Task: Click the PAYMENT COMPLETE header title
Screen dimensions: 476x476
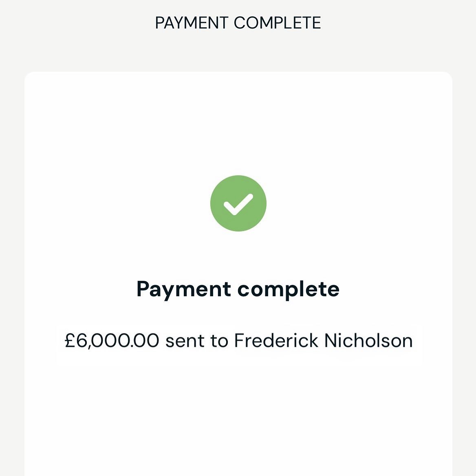Action: [238, 23]
